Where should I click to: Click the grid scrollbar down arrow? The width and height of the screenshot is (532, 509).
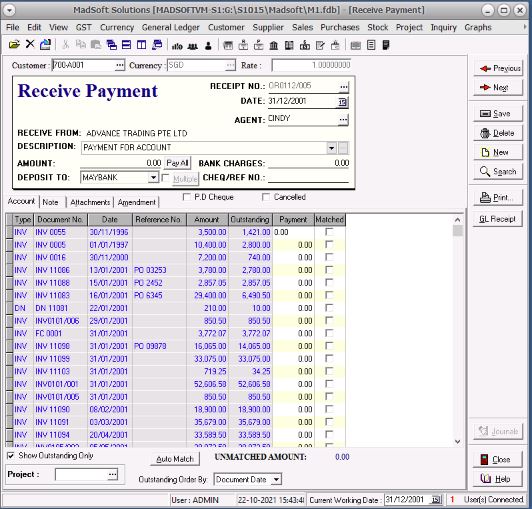pos(457,441)
